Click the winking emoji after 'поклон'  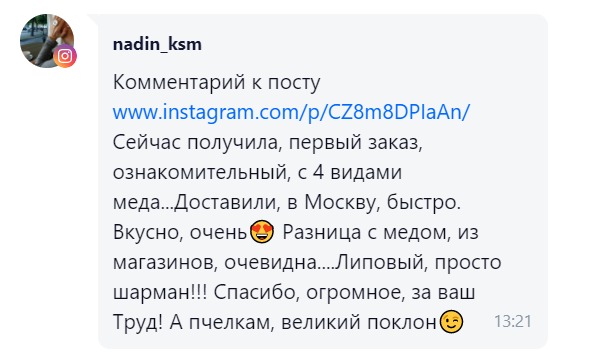(451, 321)
